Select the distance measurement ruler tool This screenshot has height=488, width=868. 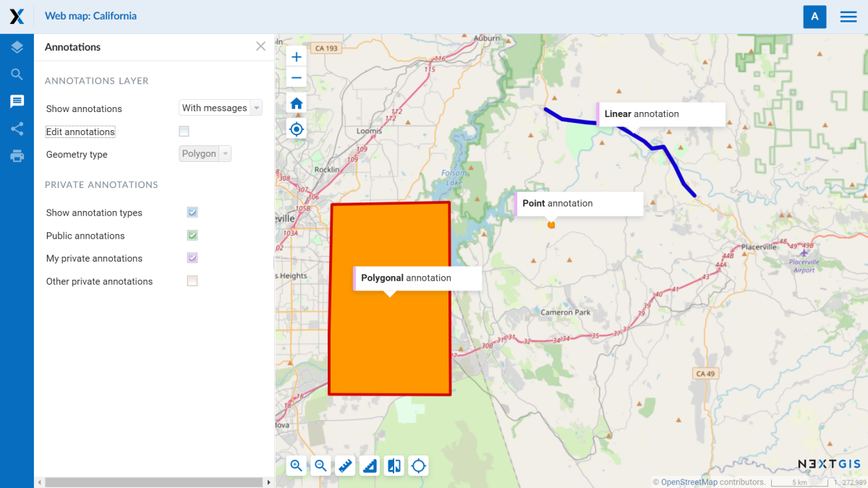pyautogui.click(x=345, y=466)
